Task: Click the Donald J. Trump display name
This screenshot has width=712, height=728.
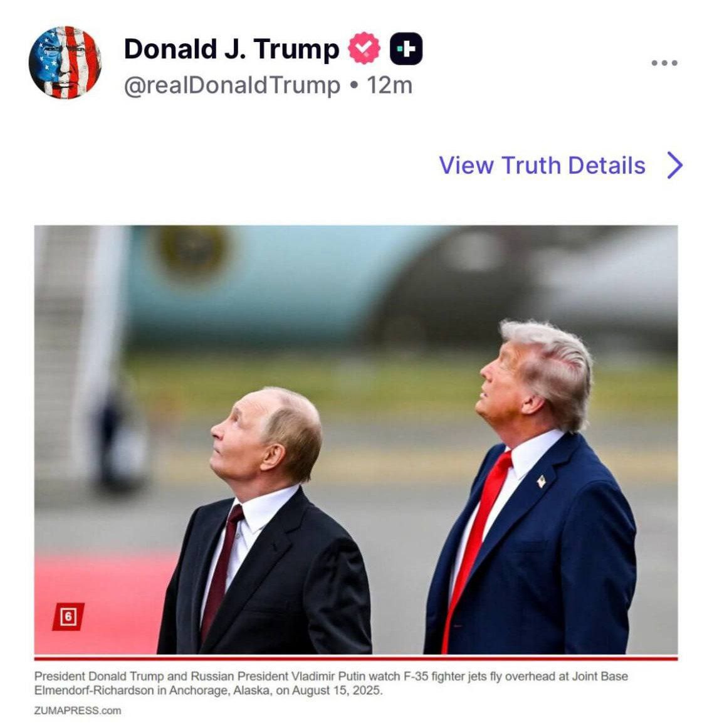Action: click(x=232, y=49)
